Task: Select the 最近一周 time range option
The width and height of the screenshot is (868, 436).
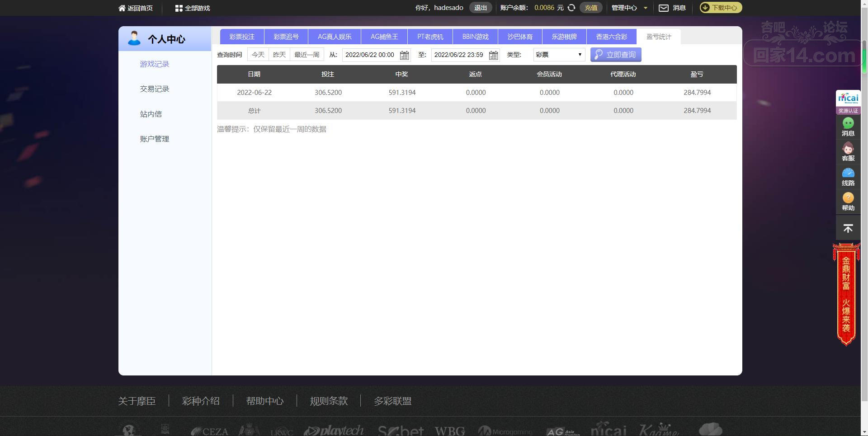Action: [x=307, y=55]
